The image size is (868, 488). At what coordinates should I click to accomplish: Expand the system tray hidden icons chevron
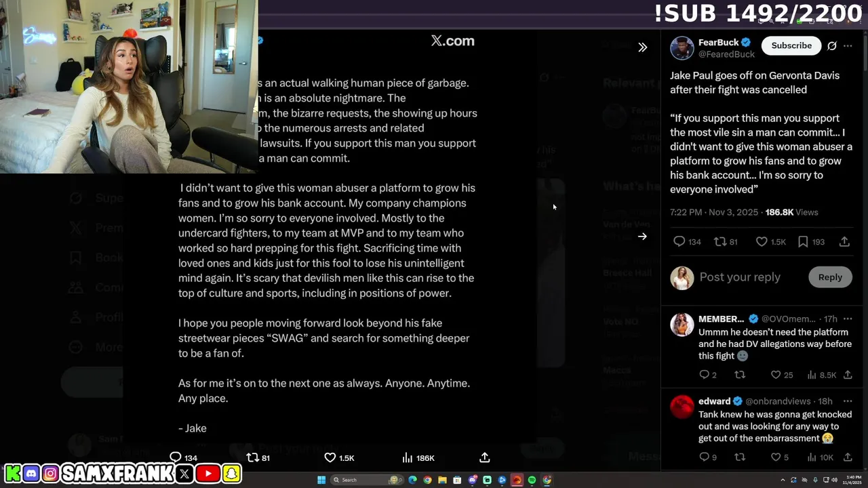(783, 480)
